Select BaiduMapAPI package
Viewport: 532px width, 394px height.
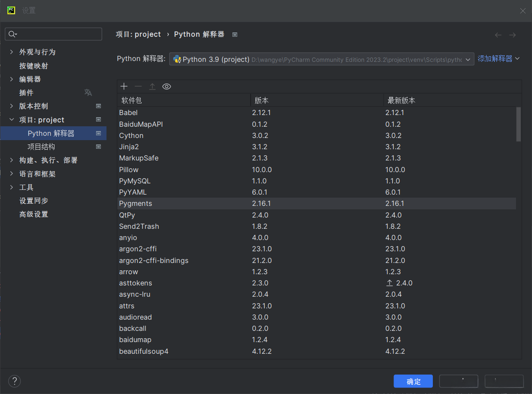316,124
